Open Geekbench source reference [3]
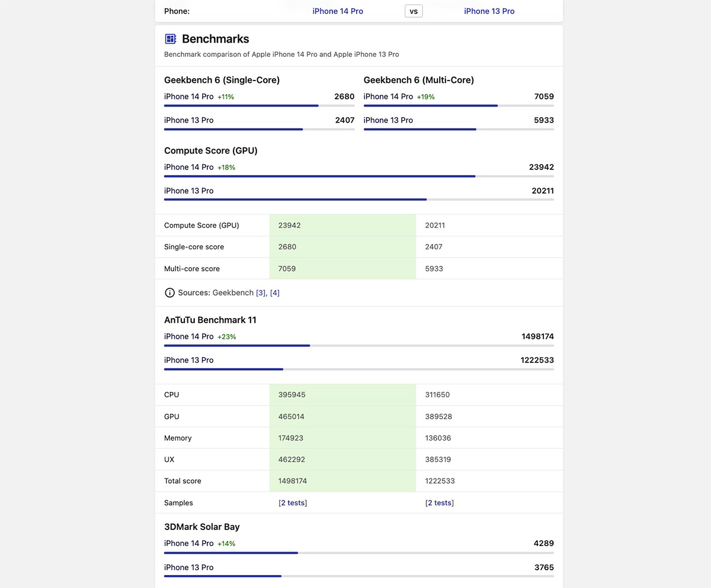 point(261,293)
